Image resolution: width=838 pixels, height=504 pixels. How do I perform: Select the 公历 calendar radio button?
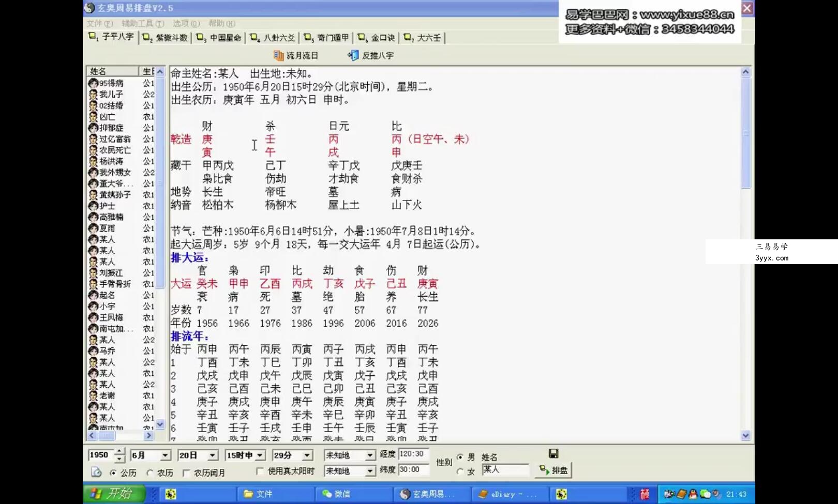coord(113,472)
